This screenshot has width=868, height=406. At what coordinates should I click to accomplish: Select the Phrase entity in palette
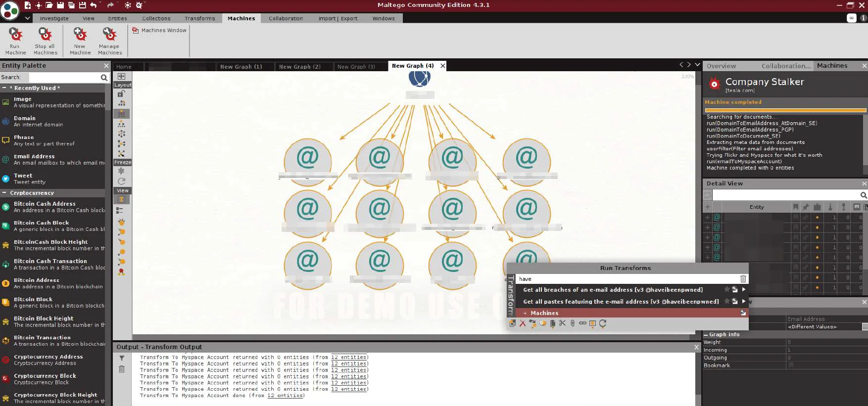[52, 140]
